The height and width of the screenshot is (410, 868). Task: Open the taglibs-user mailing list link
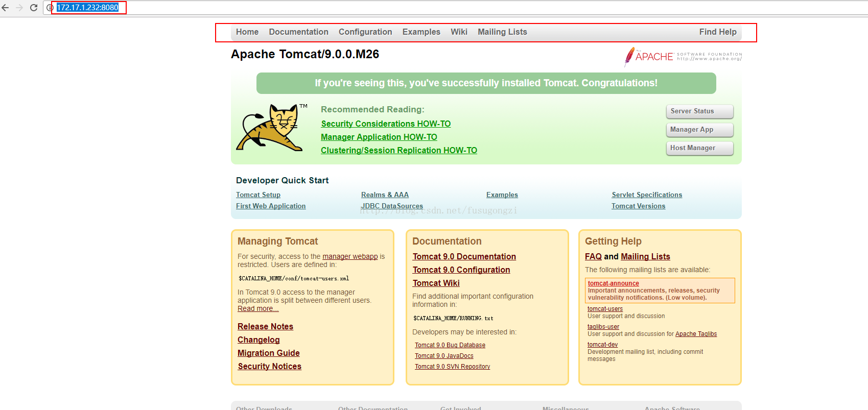(603, 327)
